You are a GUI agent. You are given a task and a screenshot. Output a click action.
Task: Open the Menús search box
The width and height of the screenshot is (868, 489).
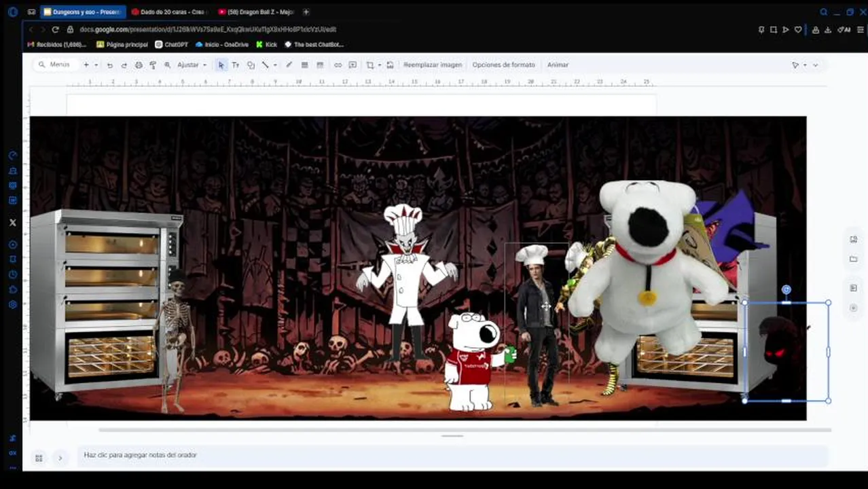pyautogui.click(x=54, y=65)
